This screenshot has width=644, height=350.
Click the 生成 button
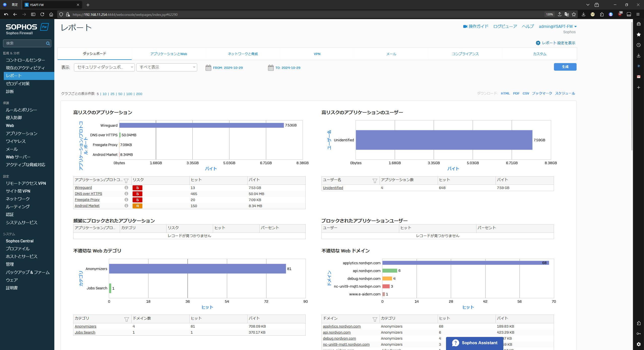click(565, 67)
